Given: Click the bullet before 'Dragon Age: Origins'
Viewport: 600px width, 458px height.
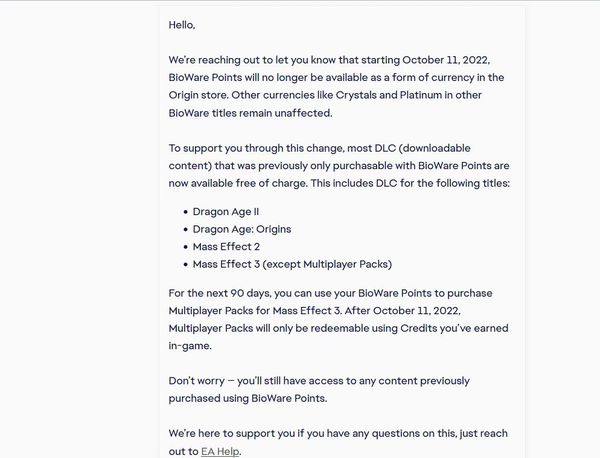Looking at the screenshot, I should click(x=185, y=229).
